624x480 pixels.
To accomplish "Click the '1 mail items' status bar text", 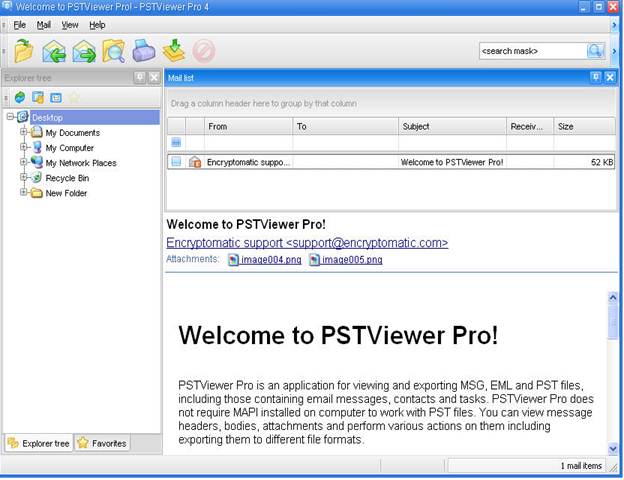I will click(581, 466).
